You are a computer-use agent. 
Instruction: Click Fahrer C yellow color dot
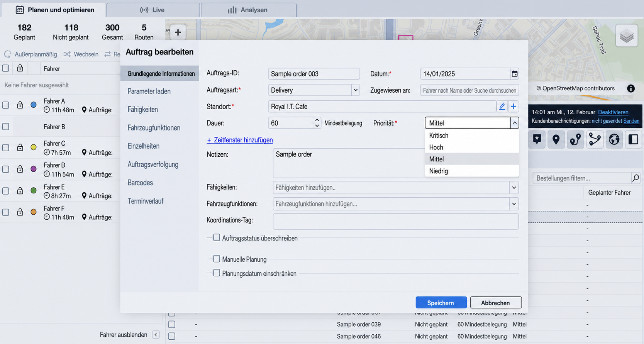click(x=34, y=147)
